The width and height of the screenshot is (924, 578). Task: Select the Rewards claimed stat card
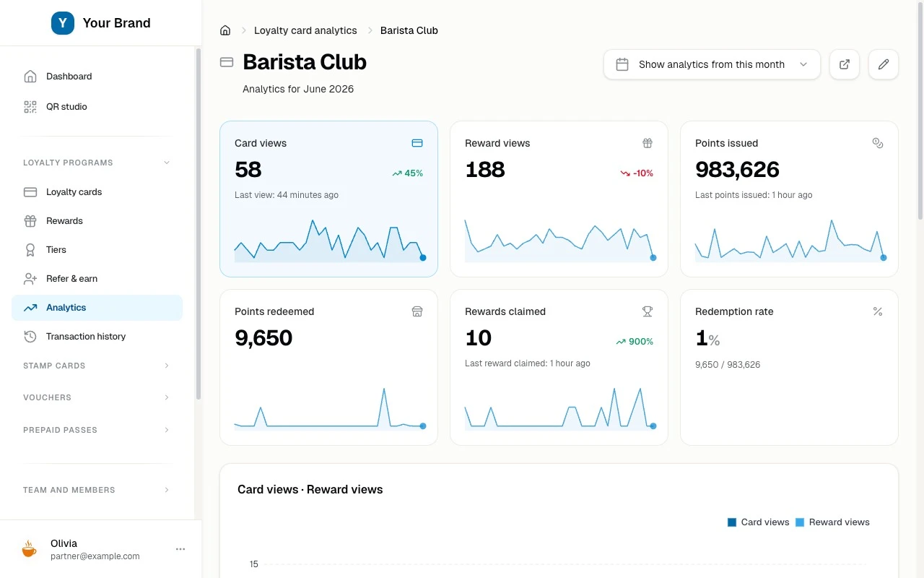tap(559, 367)
